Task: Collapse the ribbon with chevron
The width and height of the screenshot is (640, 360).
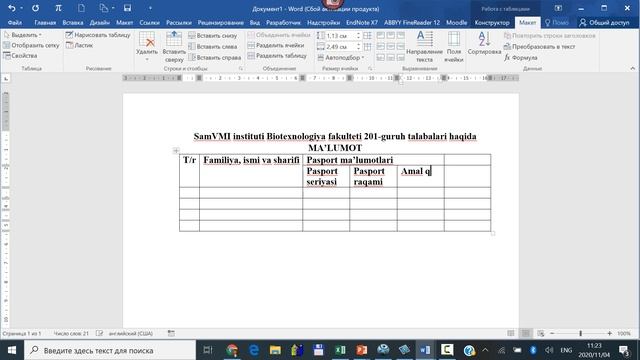Action: (x=633, y=69)
